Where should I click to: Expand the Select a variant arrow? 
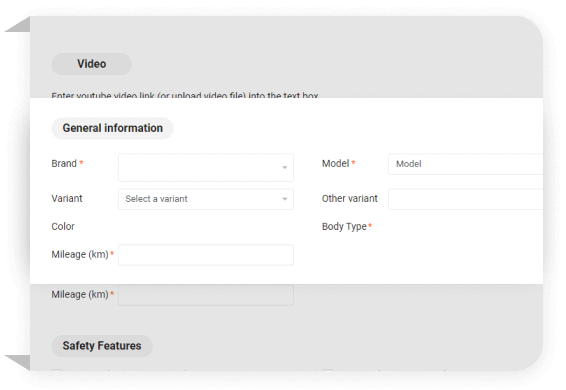[x=284, y=199]
